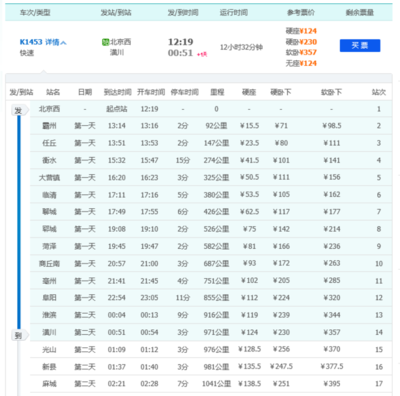Click the 开车时间 column header
The height and width of the screenshot is (396, 400).
click(x=151, y=92)
